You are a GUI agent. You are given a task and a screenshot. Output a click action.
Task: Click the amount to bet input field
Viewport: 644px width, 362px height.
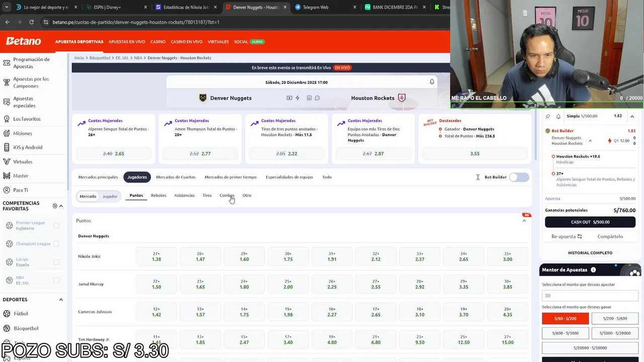click(x=590, y=296)
